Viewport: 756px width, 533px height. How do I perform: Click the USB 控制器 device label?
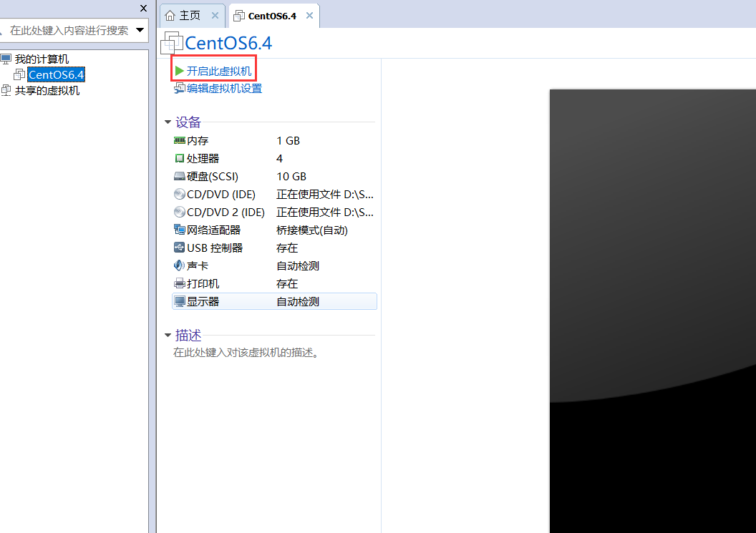tap(215, 248)
